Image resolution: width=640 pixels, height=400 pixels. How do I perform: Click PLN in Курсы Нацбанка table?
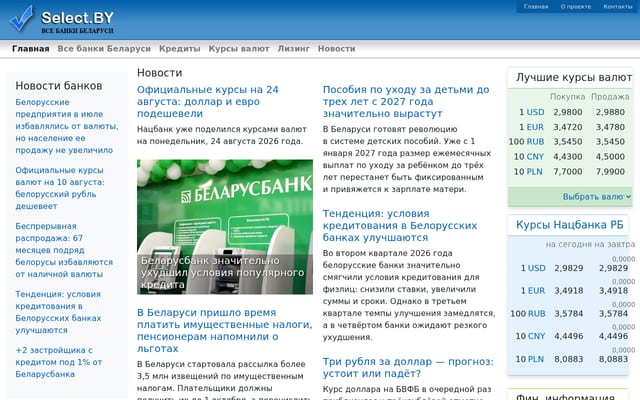536,359
